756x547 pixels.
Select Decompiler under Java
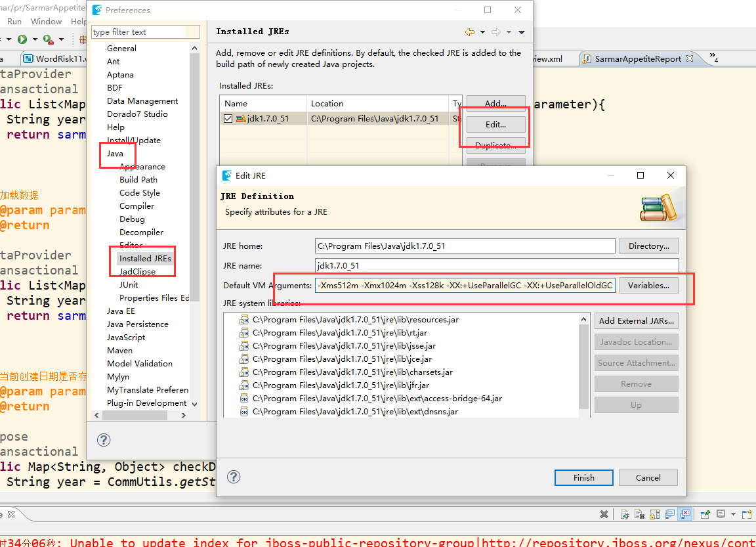141,232
